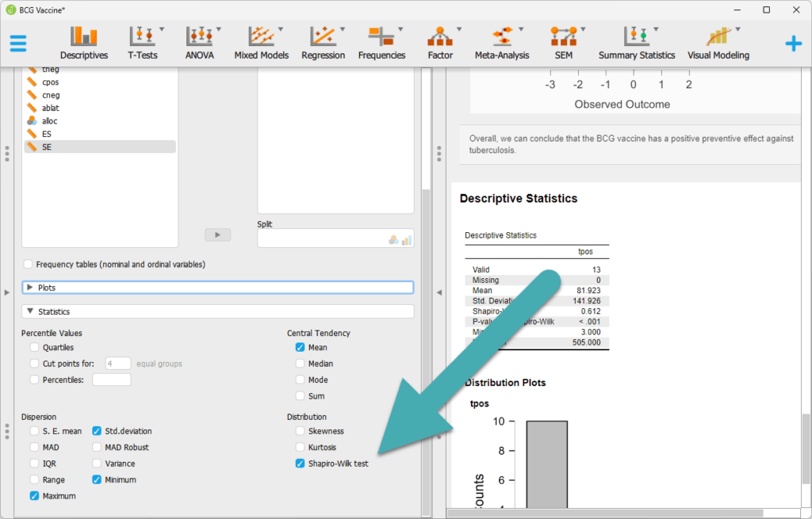Click the blue plus to add modules
812x519 pixels.
click(x=793, y=44)
